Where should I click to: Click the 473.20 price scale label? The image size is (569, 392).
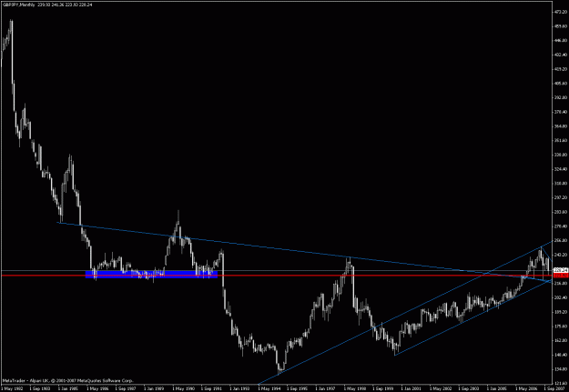coord(561,12)
